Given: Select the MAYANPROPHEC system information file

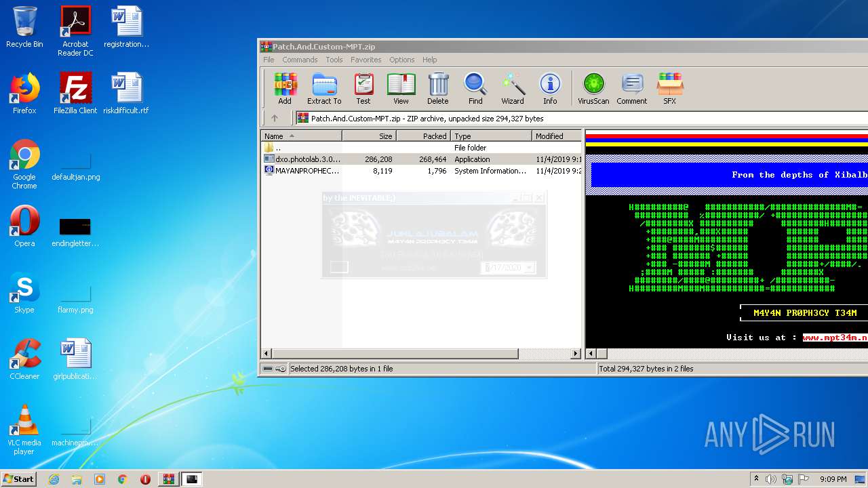Looking at the screenshot, I should coord(422,171).
